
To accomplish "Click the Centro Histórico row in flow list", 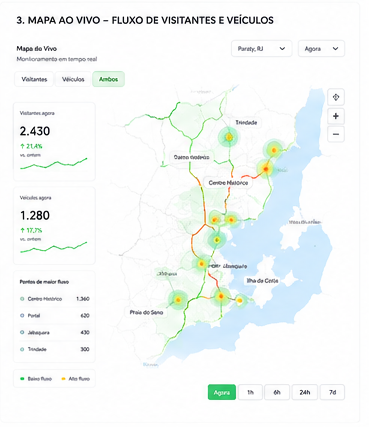I will point(54,299).
